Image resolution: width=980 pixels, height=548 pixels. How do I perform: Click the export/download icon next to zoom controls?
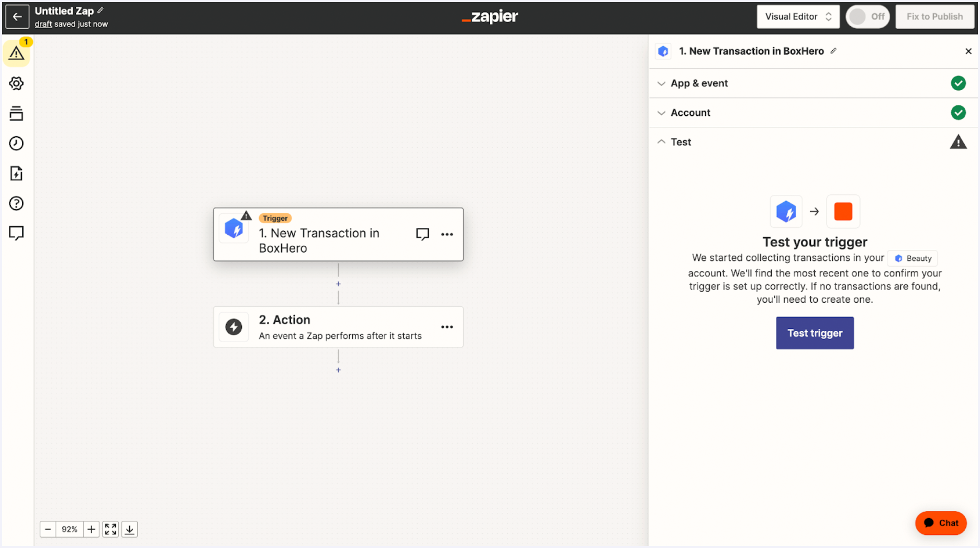click(x=129, y=529)
